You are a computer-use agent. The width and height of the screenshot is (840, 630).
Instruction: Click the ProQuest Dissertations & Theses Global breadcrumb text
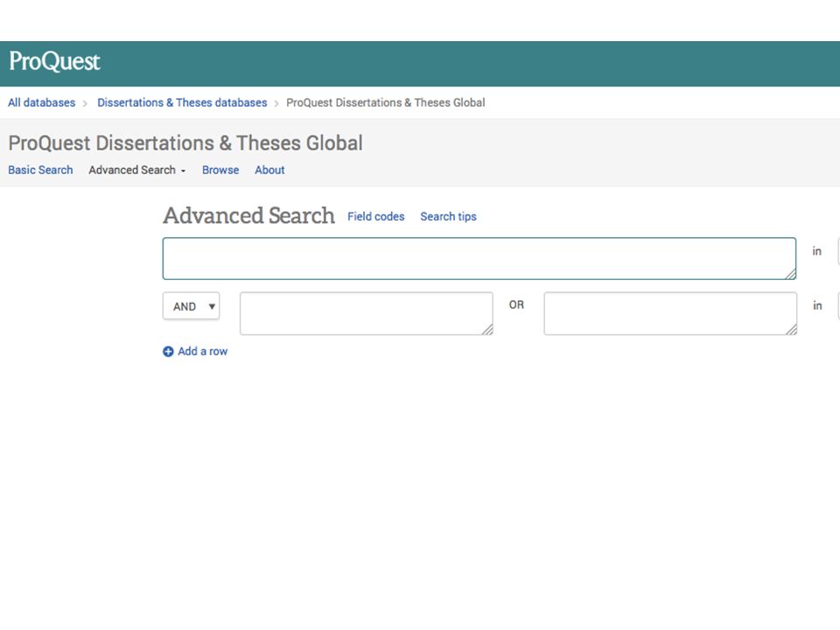pos(386,103)
